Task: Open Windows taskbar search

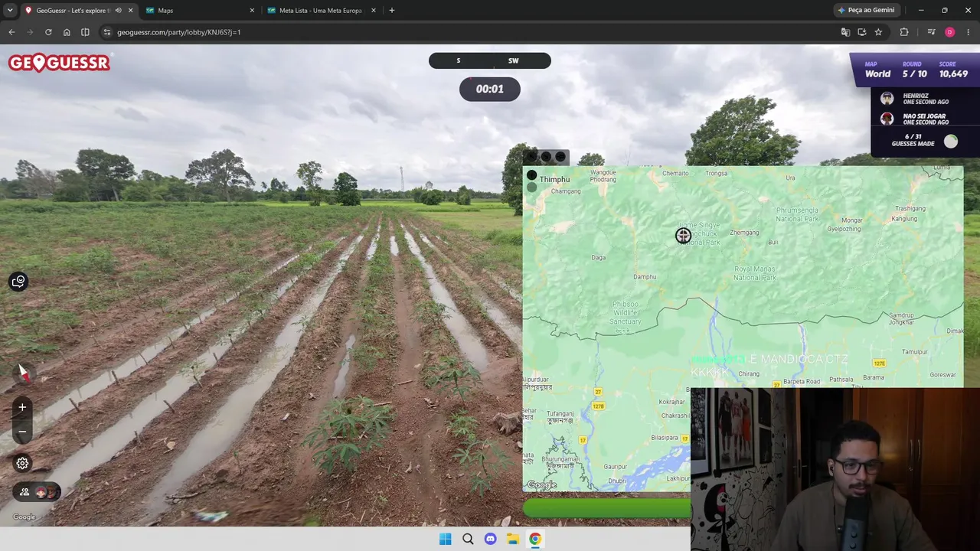Action: click(468, 539)
